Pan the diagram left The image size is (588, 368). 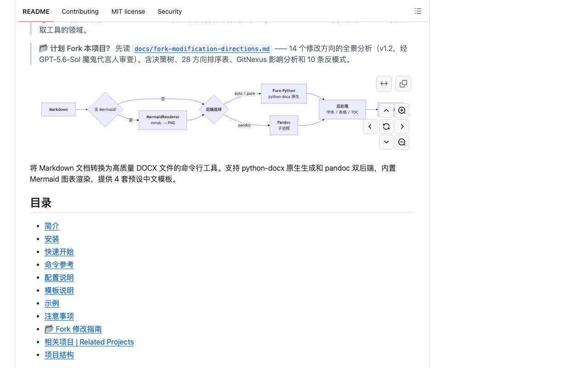pos(370,126)
